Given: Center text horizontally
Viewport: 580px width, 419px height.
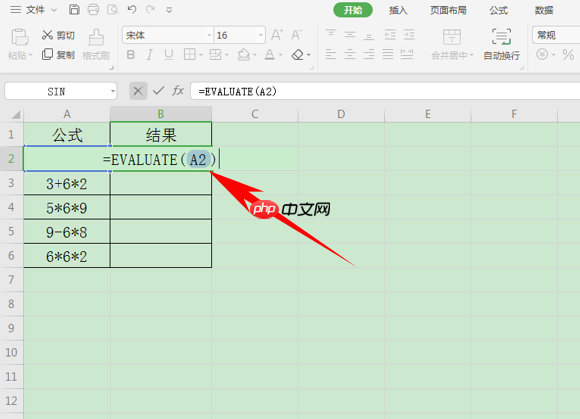Looking at the screenshot, I should tap(350, 55).
